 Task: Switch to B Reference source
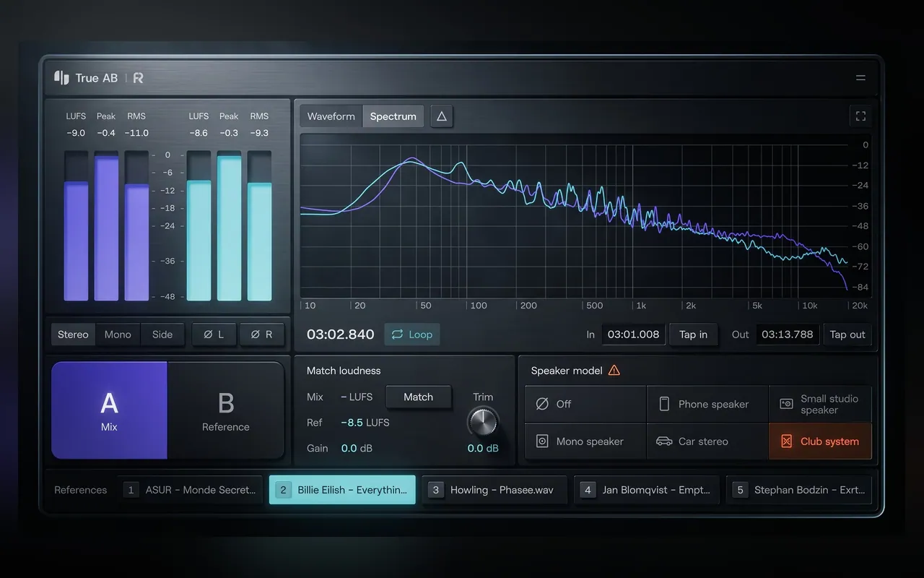[225, 410]
